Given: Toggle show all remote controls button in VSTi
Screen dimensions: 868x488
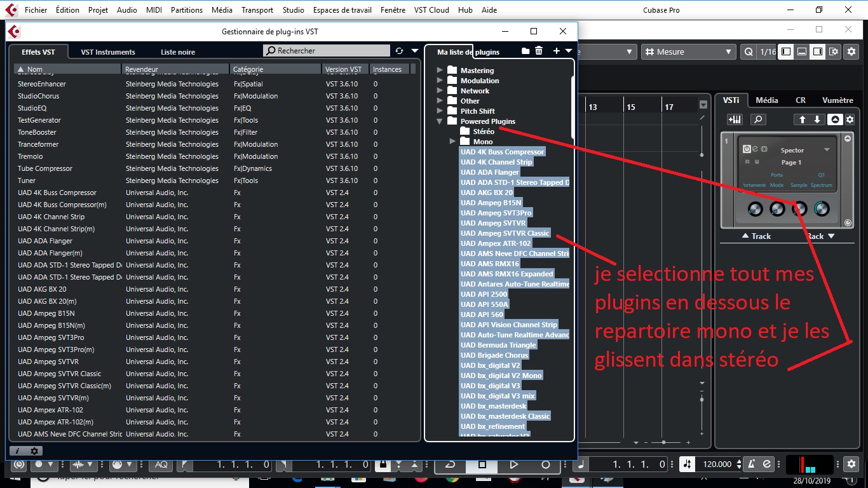Looking at the screenshot, I should click(x=835, y=119).
